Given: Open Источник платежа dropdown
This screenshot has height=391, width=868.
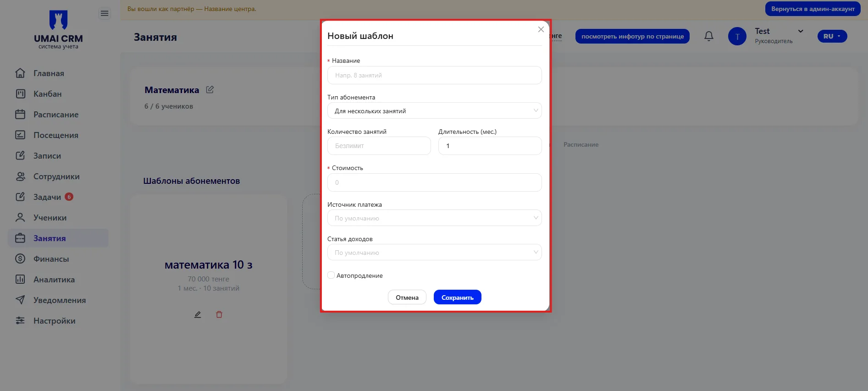Looking at the screenshot, I should point(435,218).
